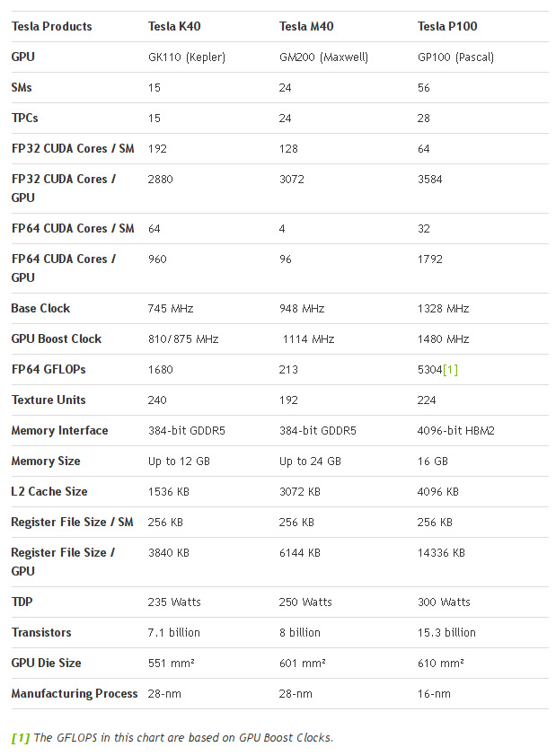Screen dimensions: 556x756
Task: Click the 810/875 MHz boost clock value
Action: click(183, 339)
